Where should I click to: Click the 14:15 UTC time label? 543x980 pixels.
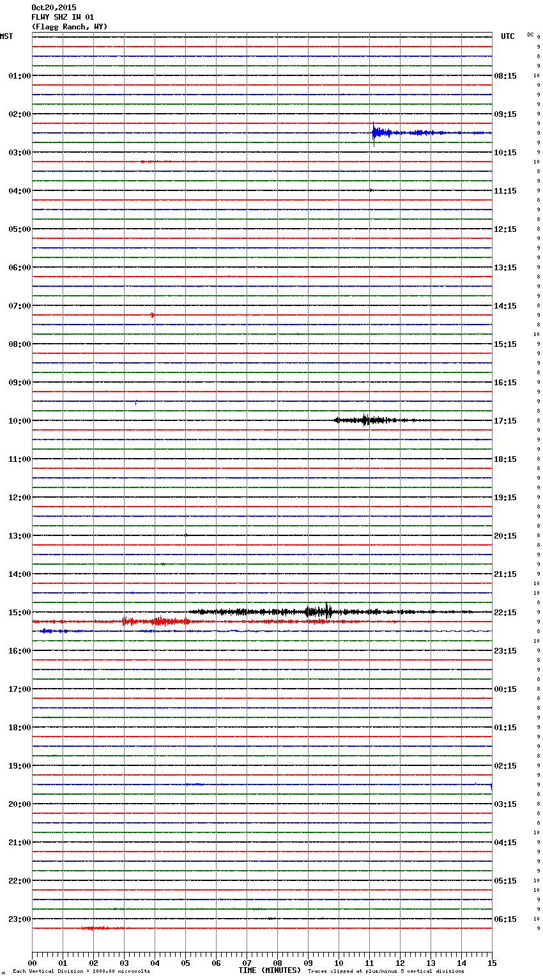[x=505, y=306]
